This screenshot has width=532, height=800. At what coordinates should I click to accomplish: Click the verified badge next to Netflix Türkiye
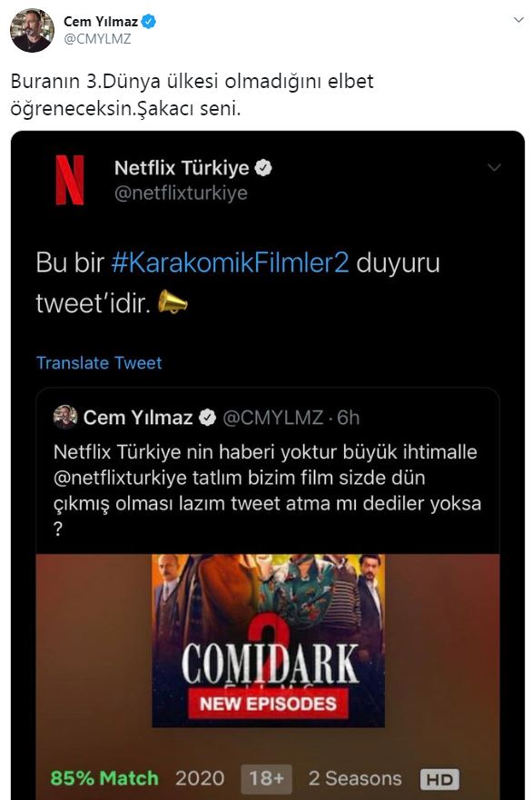[263, 168]
